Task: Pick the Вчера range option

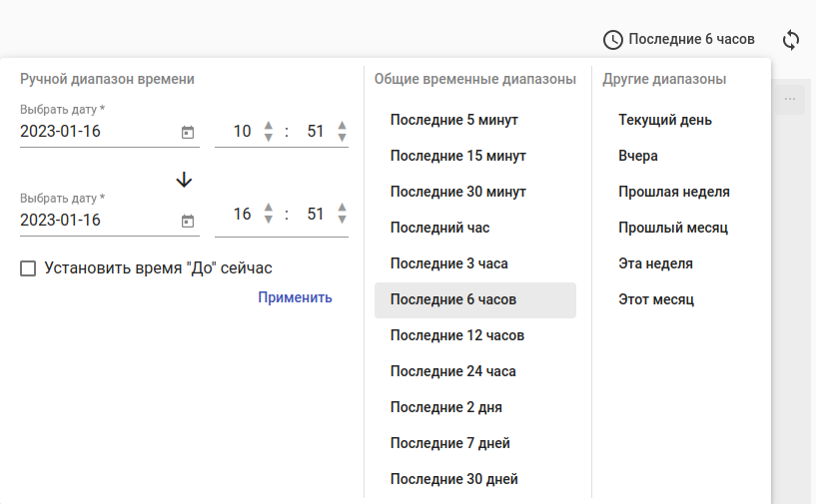Action: point(638,156)
